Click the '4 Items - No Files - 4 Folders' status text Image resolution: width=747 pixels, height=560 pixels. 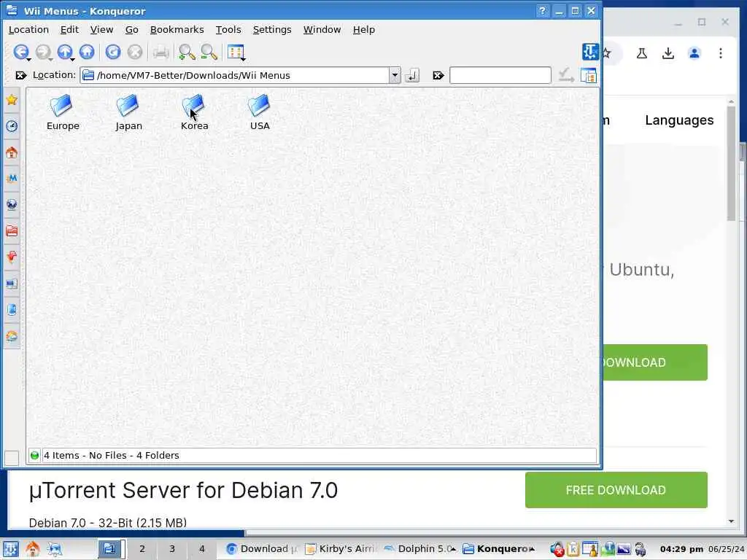pos(112,456)
